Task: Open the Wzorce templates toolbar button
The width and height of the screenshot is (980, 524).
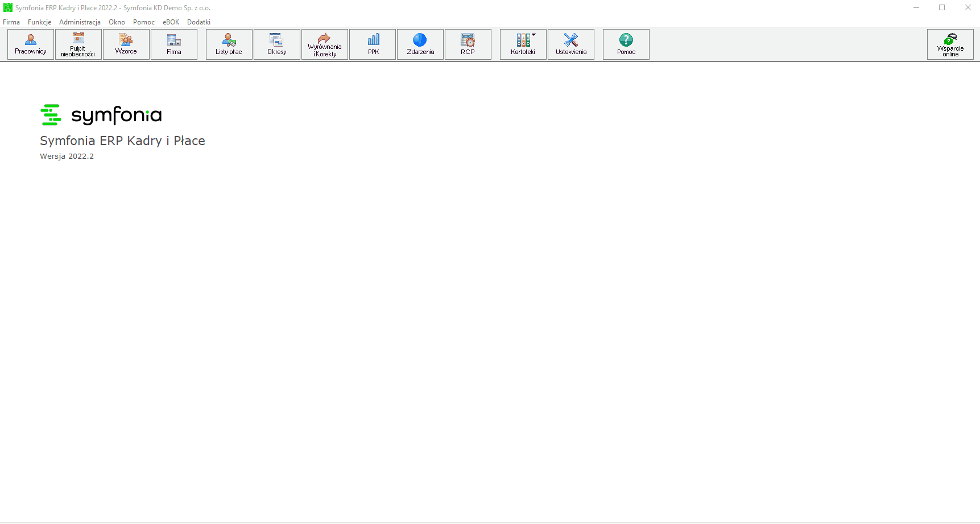Action: [126, 44]
